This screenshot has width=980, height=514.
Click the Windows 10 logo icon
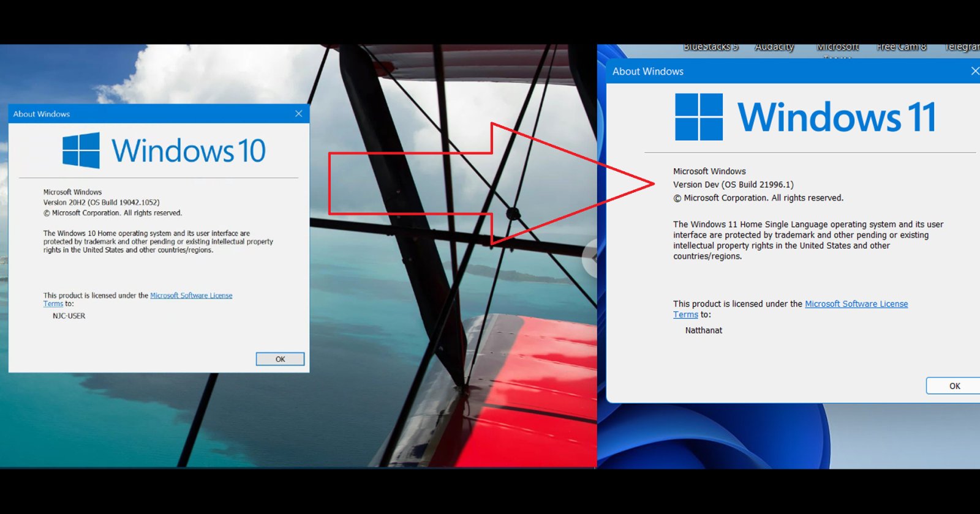click(x=81, y=151)
